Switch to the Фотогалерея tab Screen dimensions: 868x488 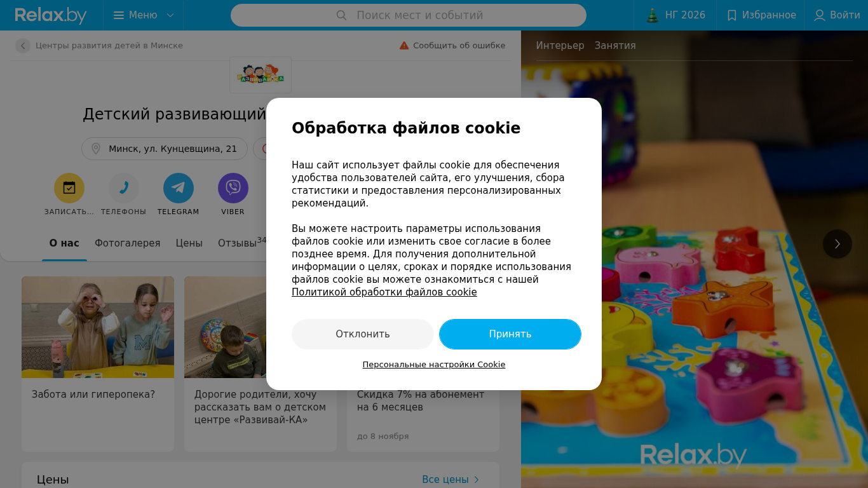tap(128, 243)
